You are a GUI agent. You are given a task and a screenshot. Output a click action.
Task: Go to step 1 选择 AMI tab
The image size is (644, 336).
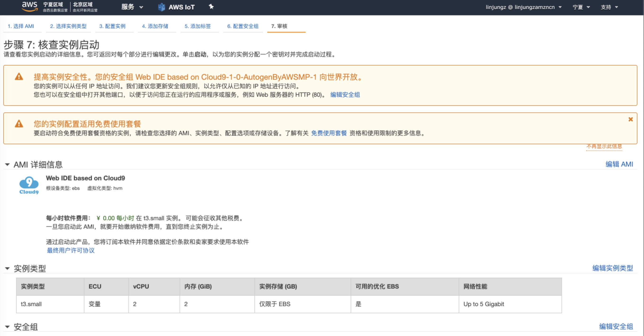pos(21,26)
